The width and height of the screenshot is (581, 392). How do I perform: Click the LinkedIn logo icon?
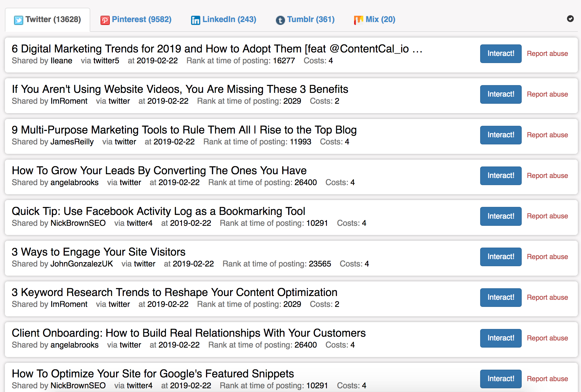coord(196,20)
